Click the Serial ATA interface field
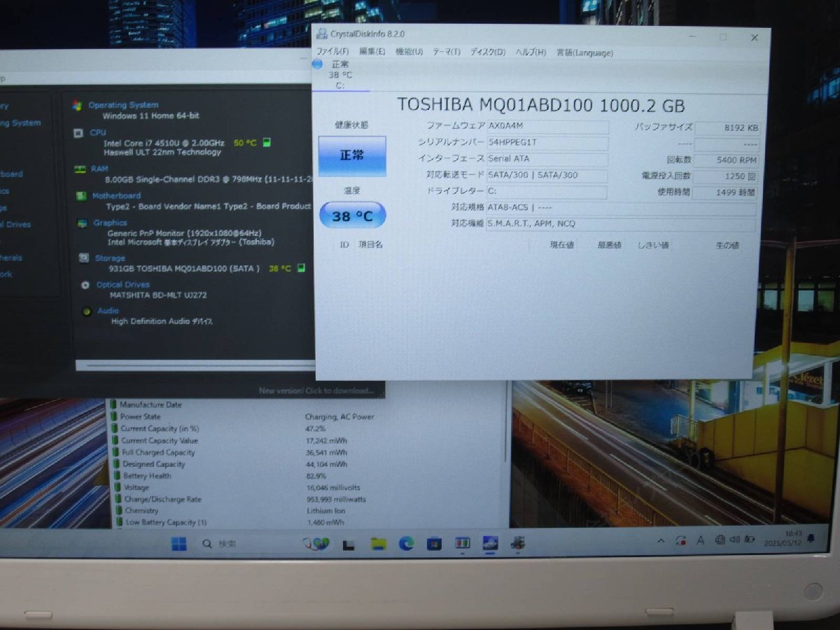This screenshot has height=630, width=840. tap(547, 160)
